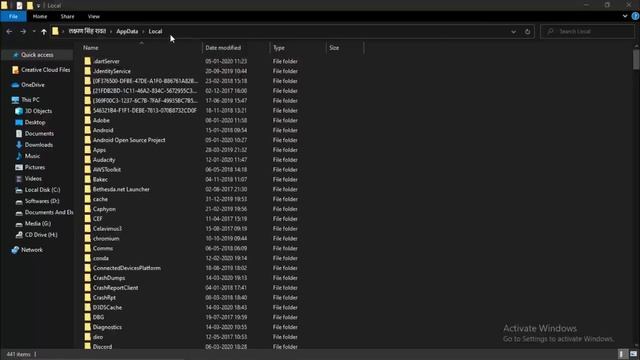This screenshot has height=360, width=640.
Task: Select the CrashReportClient folder
Action: tap(116, 288)
